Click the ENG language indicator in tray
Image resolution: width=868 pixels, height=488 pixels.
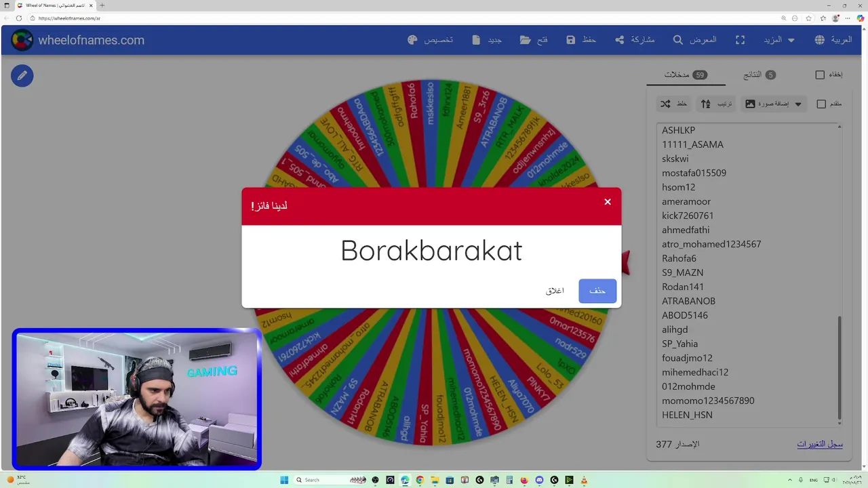click(813, 480)
